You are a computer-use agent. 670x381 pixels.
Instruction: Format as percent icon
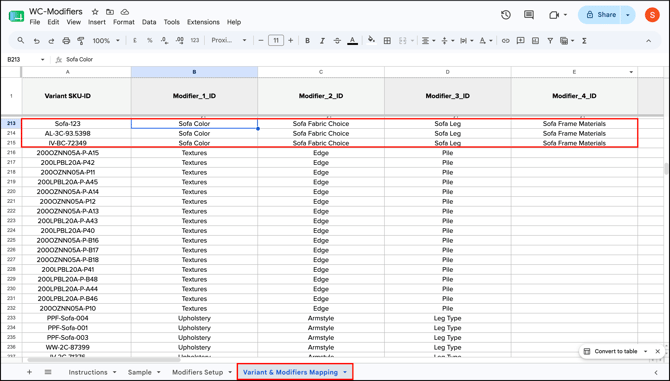[x=150, y=41]
